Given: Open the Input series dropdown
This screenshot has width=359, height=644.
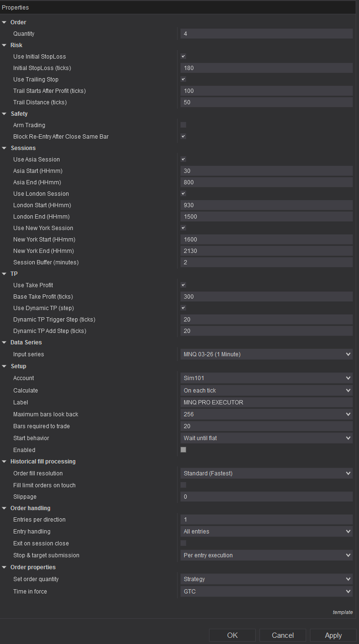Looking at the screenshot, I should 266,354.
